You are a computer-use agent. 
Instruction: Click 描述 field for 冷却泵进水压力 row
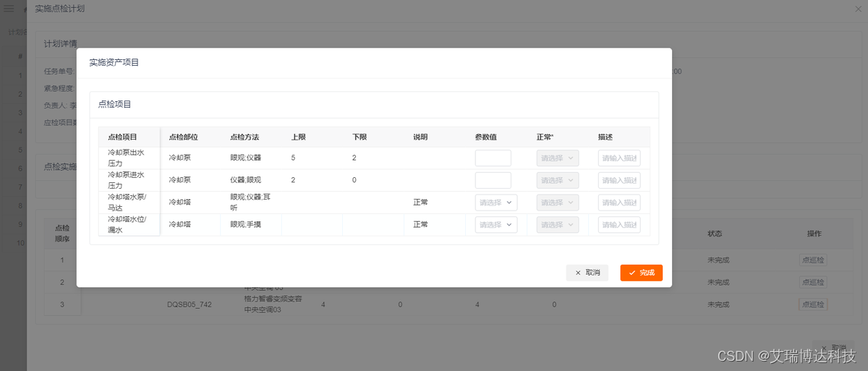[619, 180]
